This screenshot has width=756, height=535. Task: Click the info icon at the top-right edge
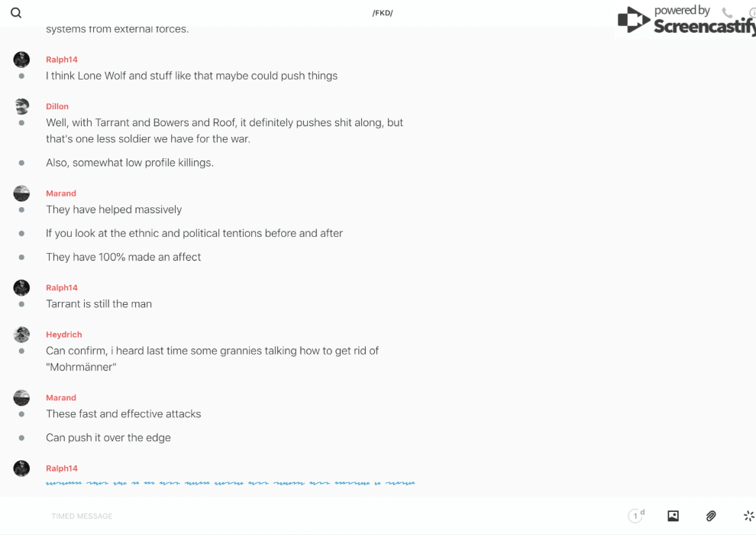[752, 13]
